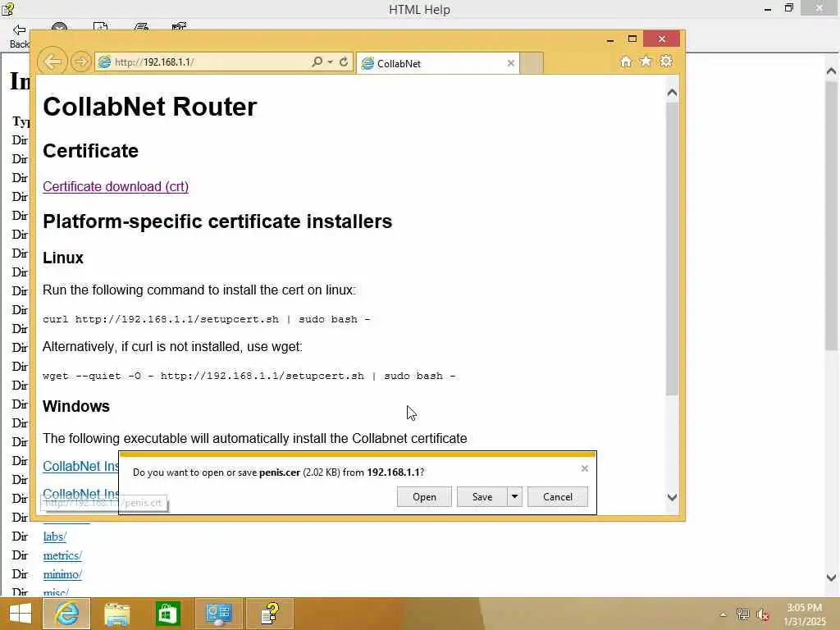Screen dimensions: 840x630
Task: Close the CollabNet tab
Action: (x=510, y=63)
